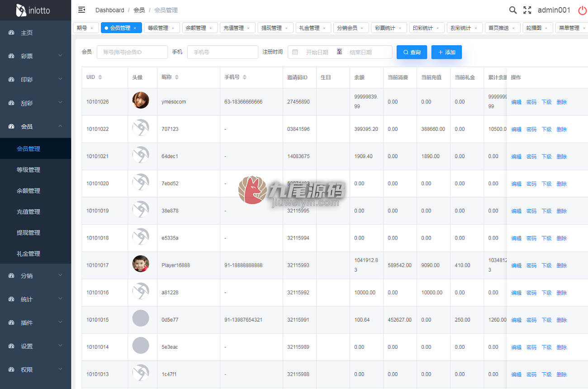The height and width of the screenshot is (389, 588).
Task: Click 编辑 link for user ymesocom
Action: click(x=516, y=102)
